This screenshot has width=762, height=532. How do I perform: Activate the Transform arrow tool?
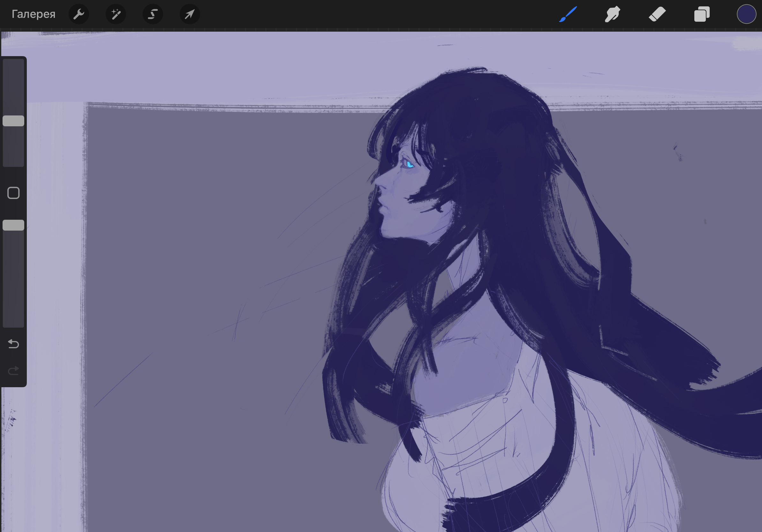[x=190, y=14]
